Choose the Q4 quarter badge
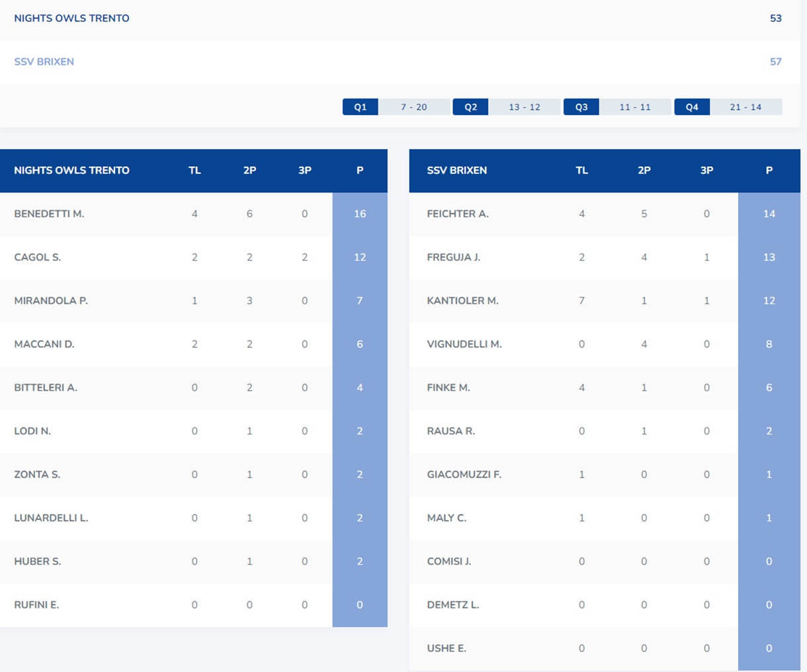The width and height of the screenshot is (807, 672). [692, 107]
